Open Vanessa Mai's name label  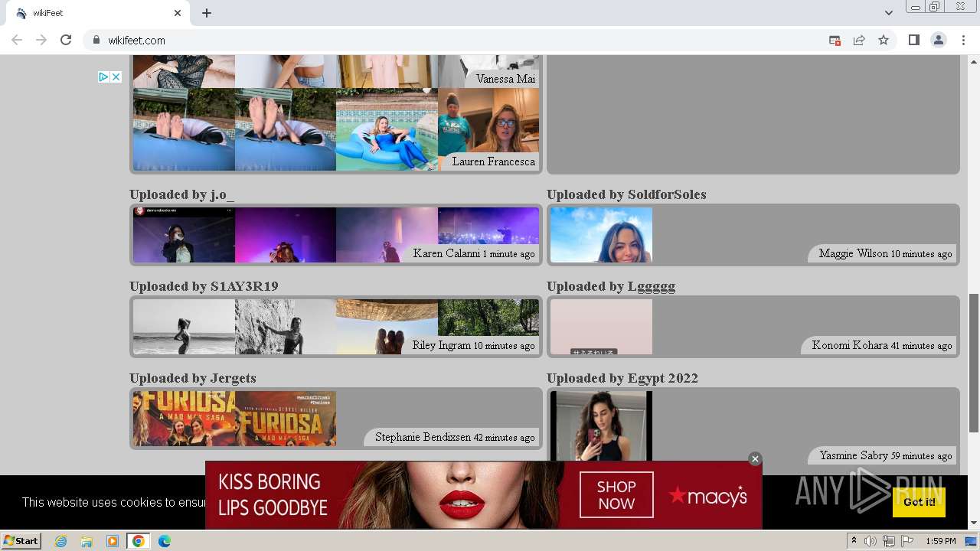505,79
